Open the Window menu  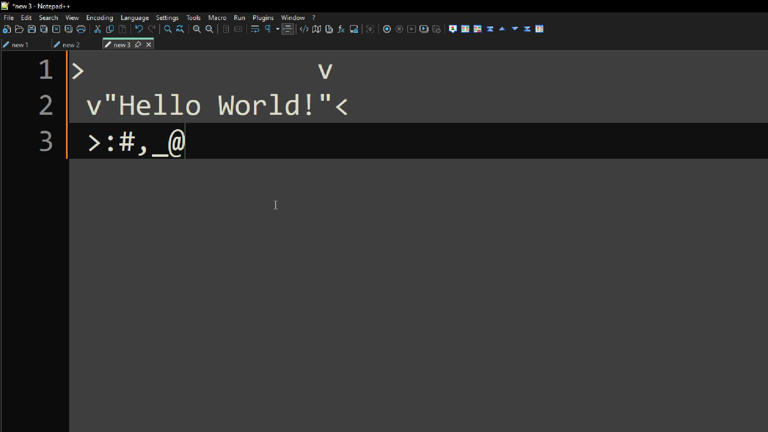[293, 18]
